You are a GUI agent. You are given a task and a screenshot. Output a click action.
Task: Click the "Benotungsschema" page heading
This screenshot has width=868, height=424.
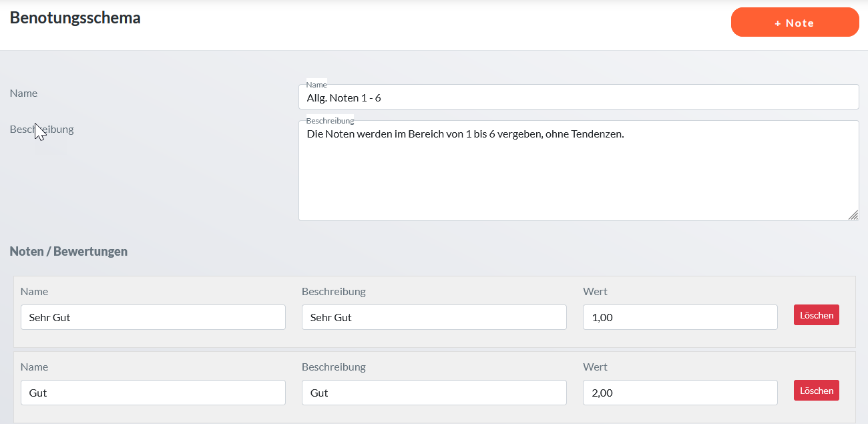pos(75,18)
